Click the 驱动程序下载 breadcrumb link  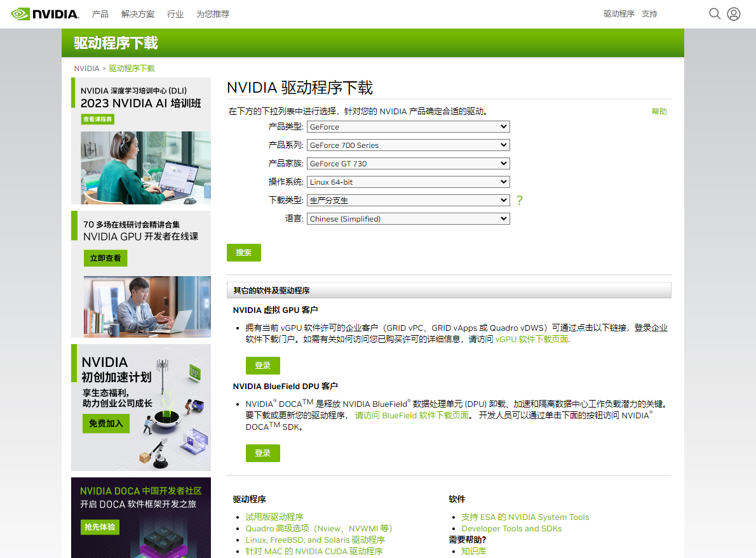(x=132, y=69)
